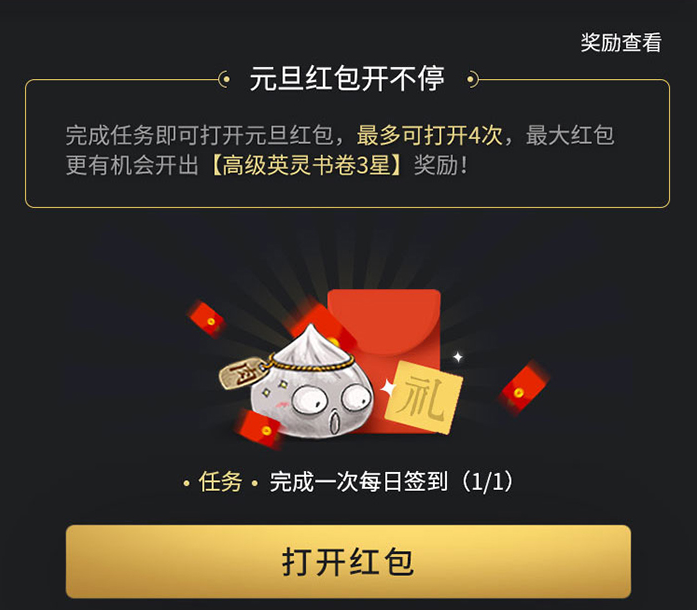The image size is (697, 610).
Task: Open the 奖励查看 rewards link
Action: click(621, 43)
